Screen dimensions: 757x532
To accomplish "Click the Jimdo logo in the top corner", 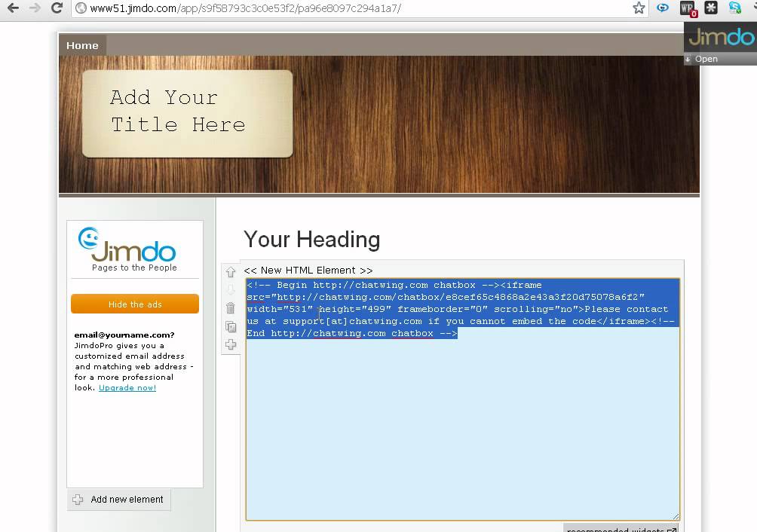I will (x=721, y=37).
